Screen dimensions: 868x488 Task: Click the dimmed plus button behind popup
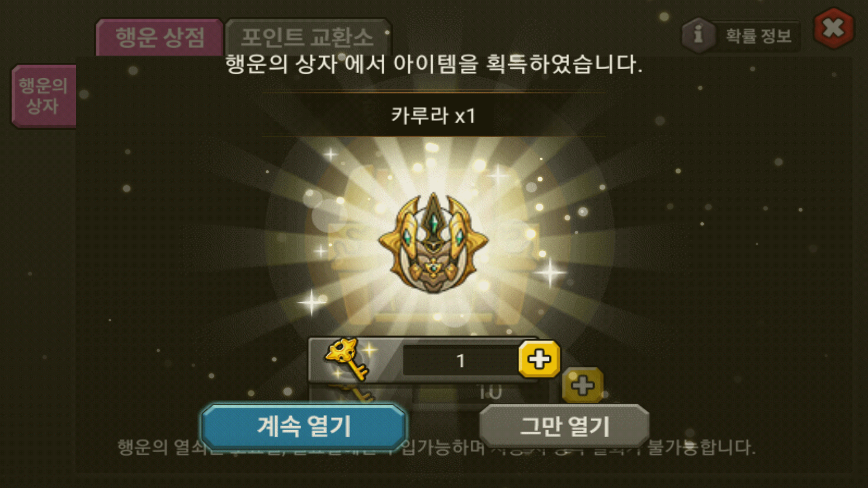click(x=583, y=385)
